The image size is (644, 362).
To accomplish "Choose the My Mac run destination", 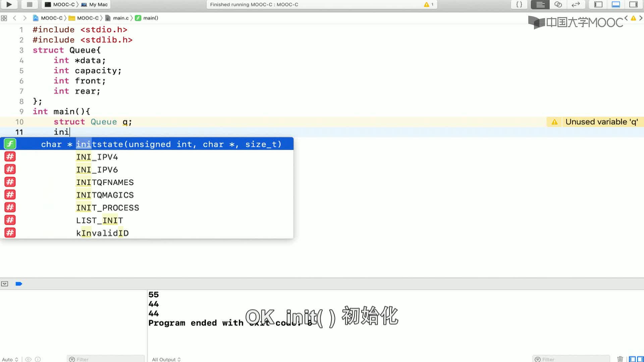I will [95, 4].
